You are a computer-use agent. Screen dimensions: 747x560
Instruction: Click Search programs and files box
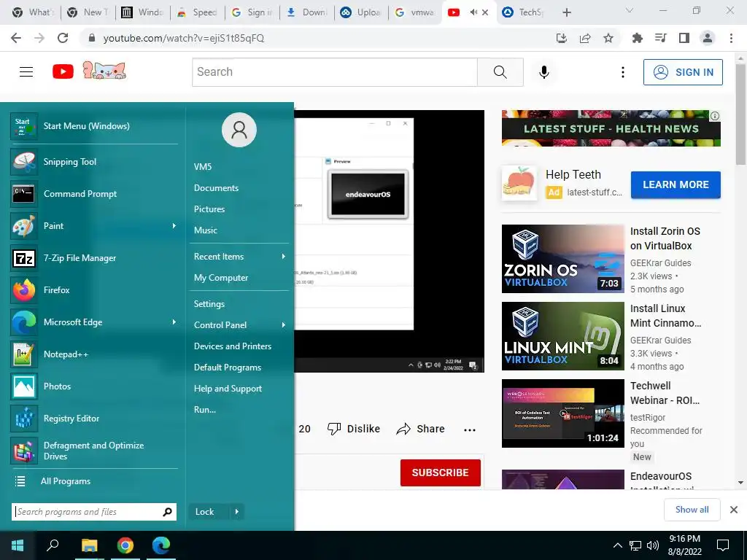pos(94,512)
